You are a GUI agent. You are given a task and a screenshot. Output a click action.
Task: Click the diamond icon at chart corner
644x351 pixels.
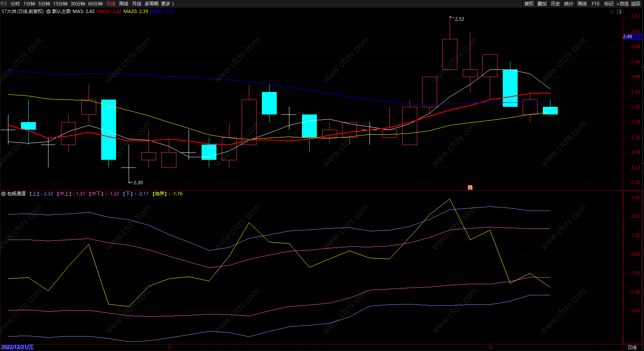[x=612, y=11]
